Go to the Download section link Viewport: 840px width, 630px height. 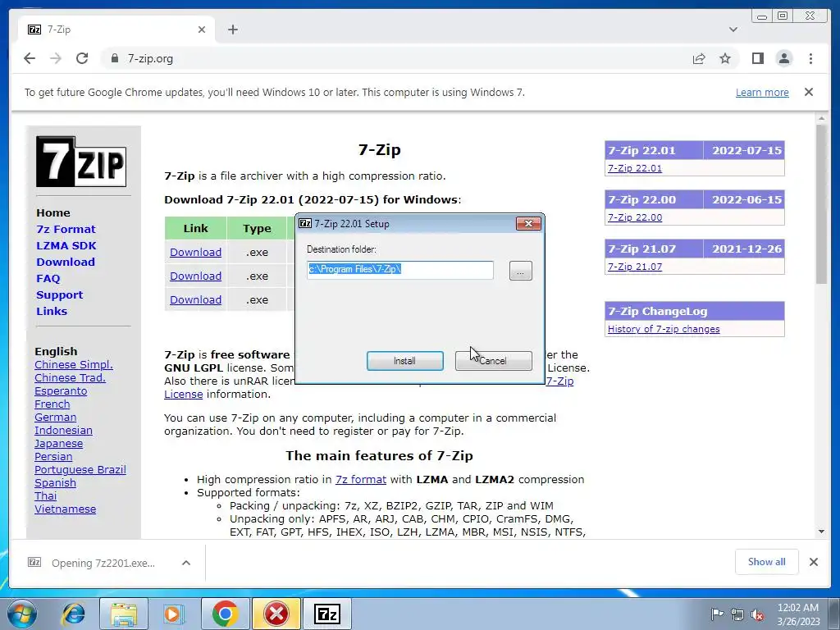pyautogui.click(x=66, y=262)
